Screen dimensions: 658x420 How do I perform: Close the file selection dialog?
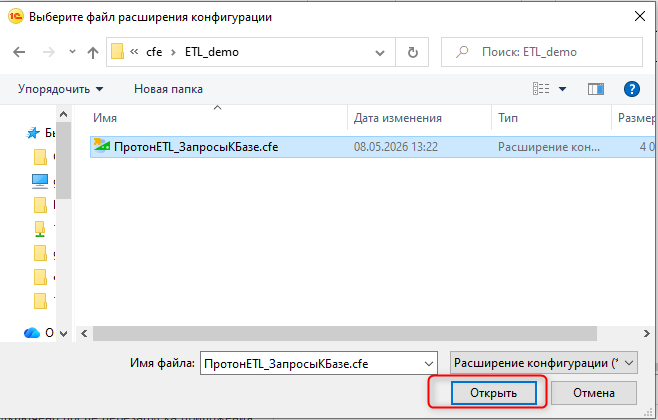click(x=640, y=17)
